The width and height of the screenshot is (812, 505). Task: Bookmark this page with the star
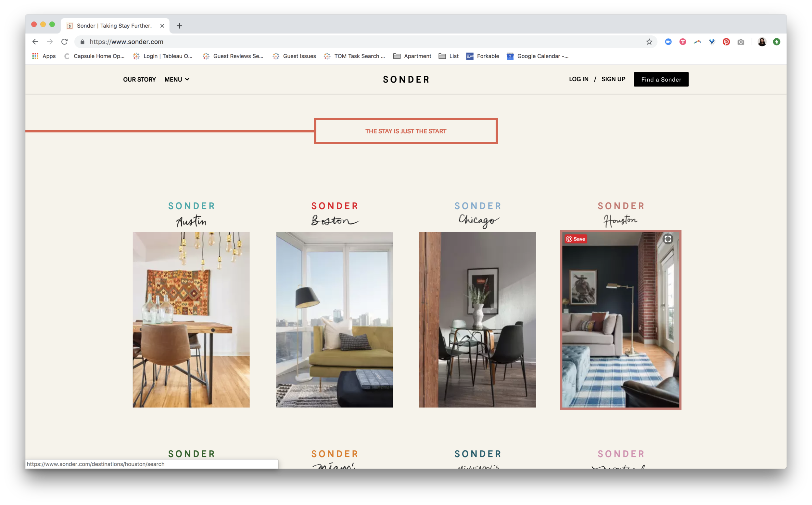(x=649, y=42)
